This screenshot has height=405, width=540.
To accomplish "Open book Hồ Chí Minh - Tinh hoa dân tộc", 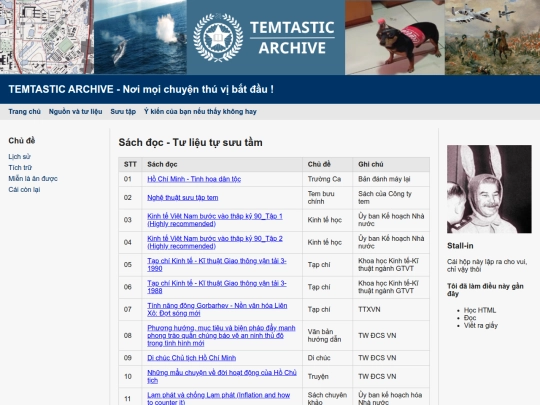I will pos(194,179).
